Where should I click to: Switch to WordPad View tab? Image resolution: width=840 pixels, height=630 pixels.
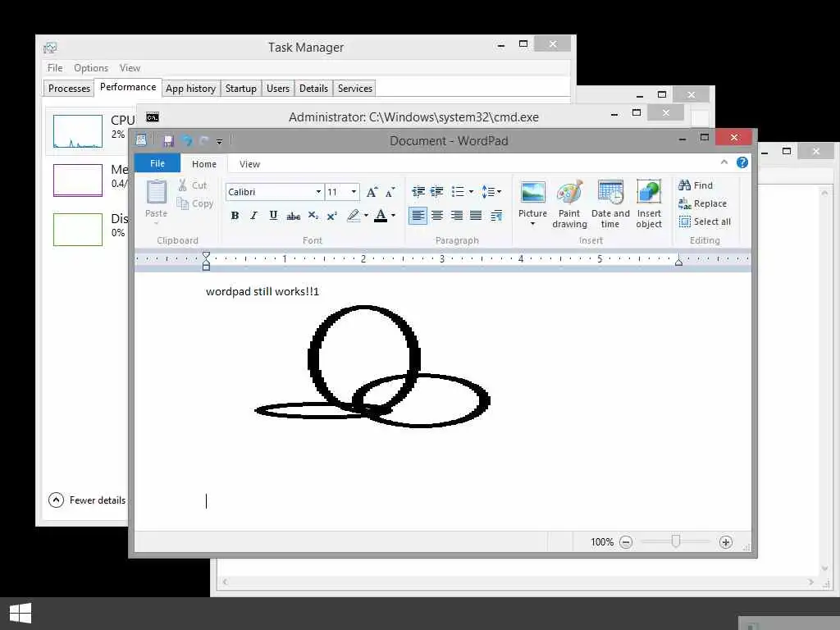(249, 164)
